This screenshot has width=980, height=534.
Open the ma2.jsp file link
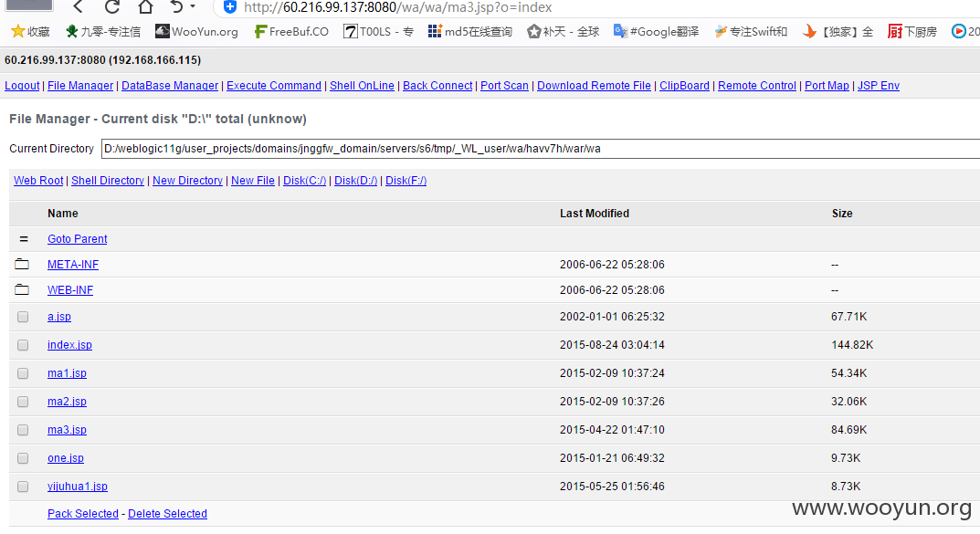[67, 402]
